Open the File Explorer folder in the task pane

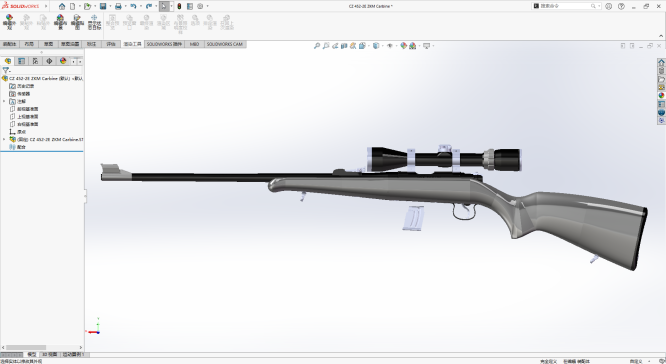tap(661, 79)
